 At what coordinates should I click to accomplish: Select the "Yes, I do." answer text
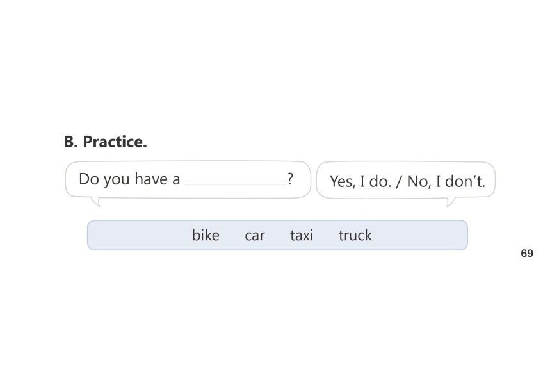point(360,181)
